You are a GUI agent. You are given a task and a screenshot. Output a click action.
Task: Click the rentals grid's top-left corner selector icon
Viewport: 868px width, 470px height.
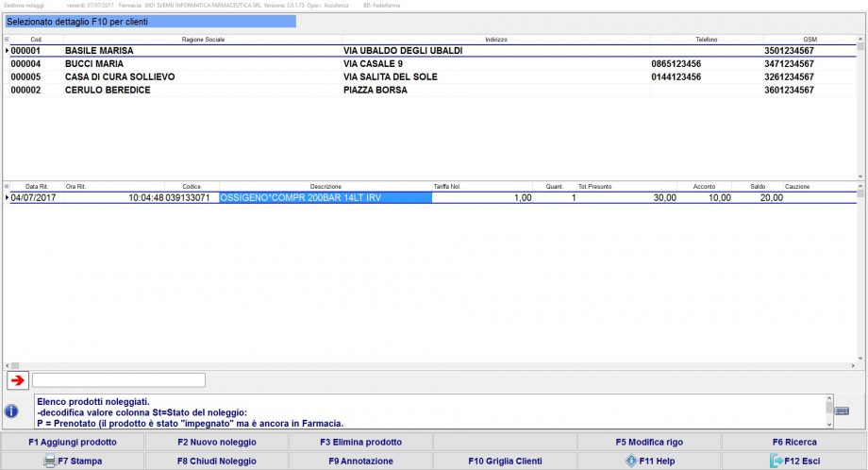[x=7, y=187]
